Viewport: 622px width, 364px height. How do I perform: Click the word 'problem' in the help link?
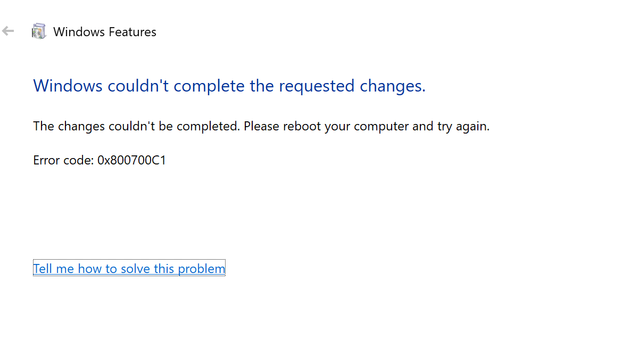[x=202, y=269]
